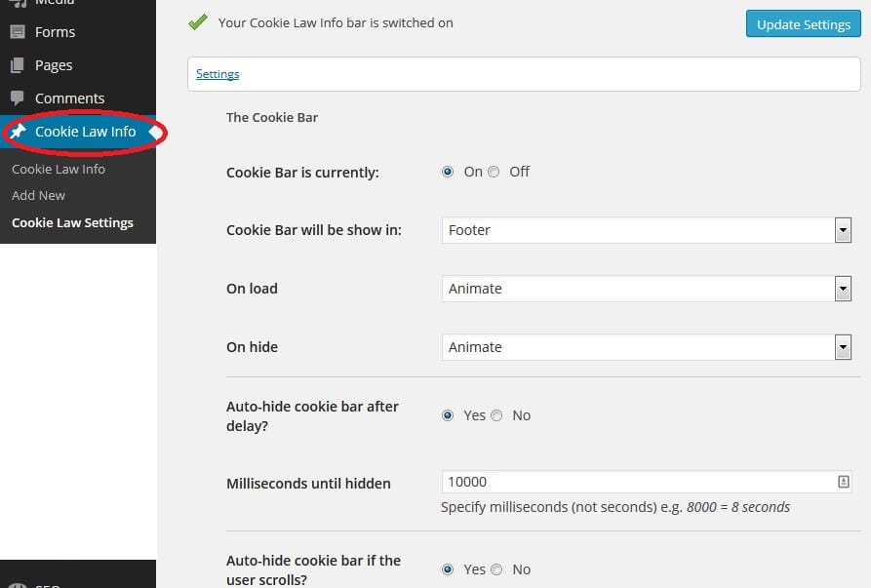This screenshot has height=588, width=871.
Task: Open Comments in the sidebar
Action: tap(69, 98)
